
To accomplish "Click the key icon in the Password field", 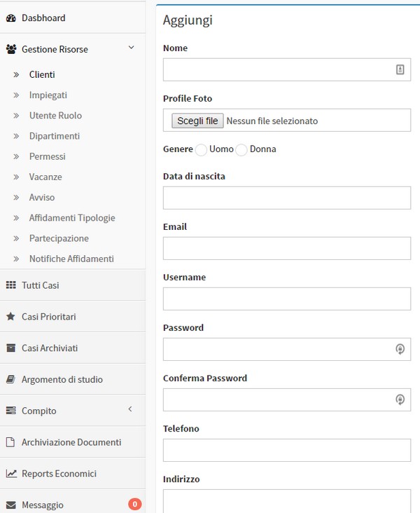I will click(400, 349).
